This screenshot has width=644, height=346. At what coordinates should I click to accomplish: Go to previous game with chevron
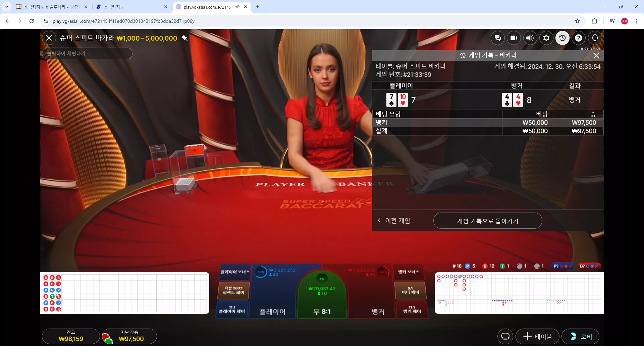[x=394, y=221]
